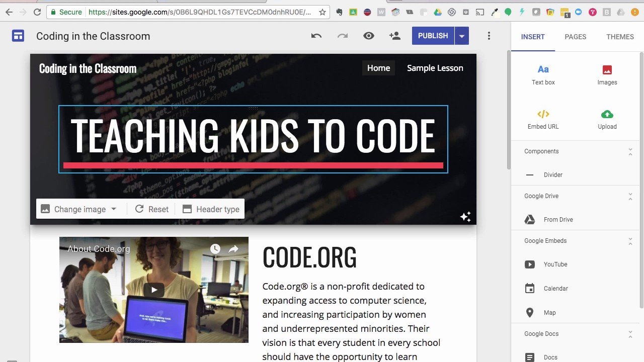Click the video share arrow
Screen dimensions: 644x362
click(233, 249)
